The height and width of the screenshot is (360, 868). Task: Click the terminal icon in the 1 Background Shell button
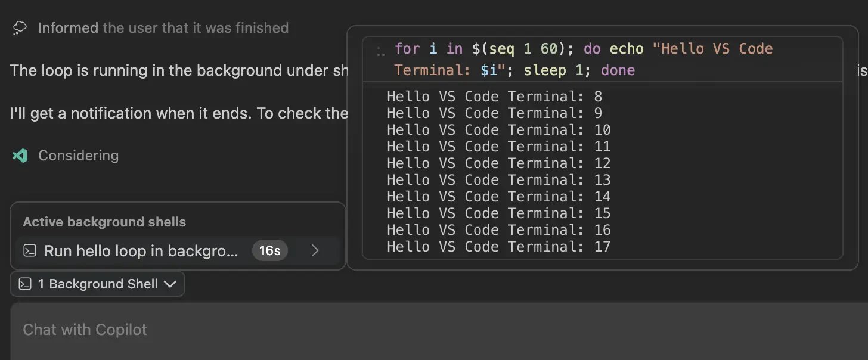click(25, 284)
